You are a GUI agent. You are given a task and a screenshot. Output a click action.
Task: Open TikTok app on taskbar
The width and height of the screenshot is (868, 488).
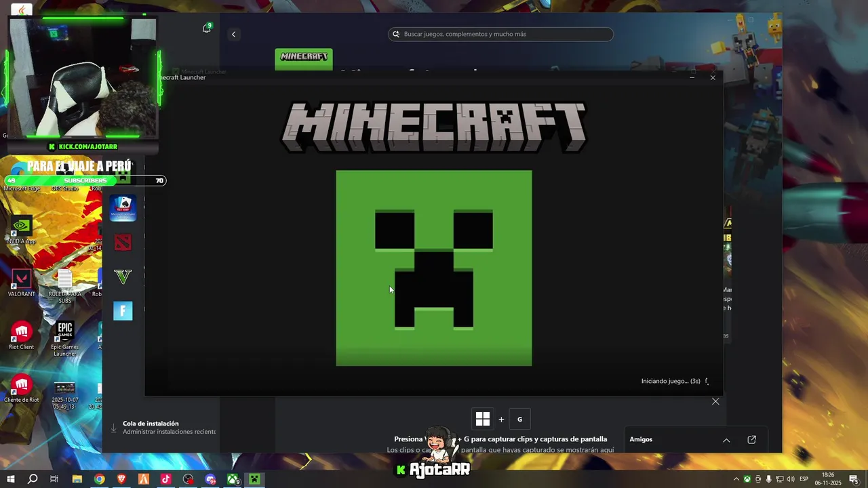166,479
